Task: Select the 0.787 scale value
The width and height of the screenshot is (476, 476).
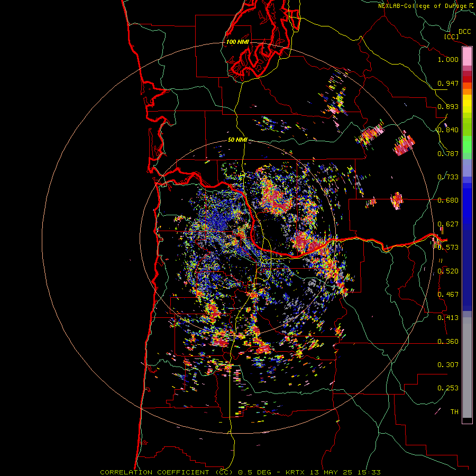Action: (448, 153)
